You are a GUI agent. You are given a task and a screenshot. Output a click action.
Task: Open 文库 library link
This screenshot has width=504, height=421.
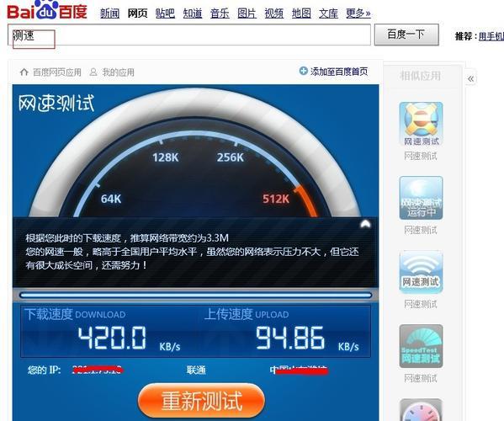328,13
